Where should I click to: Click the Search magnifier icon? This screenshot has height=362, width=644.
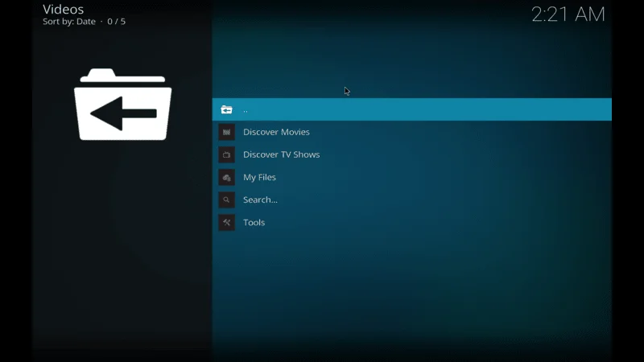226,200
